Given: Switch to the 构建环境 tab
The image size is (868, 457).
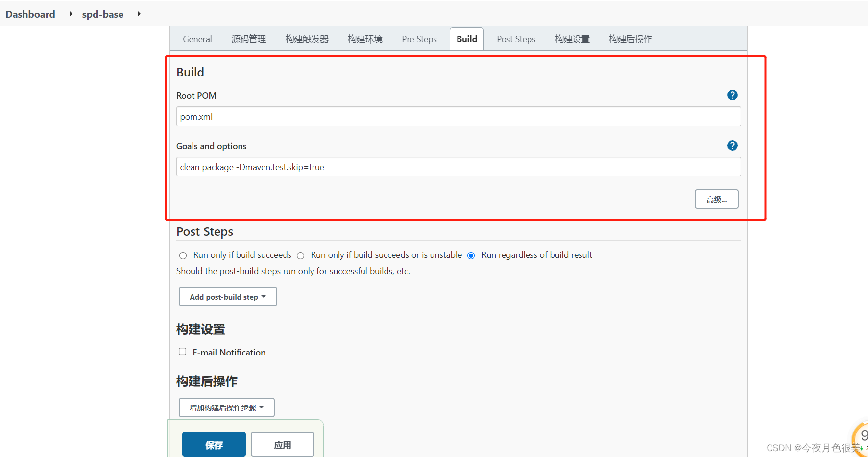Looking at the screenshot, I should pos(365,39).
